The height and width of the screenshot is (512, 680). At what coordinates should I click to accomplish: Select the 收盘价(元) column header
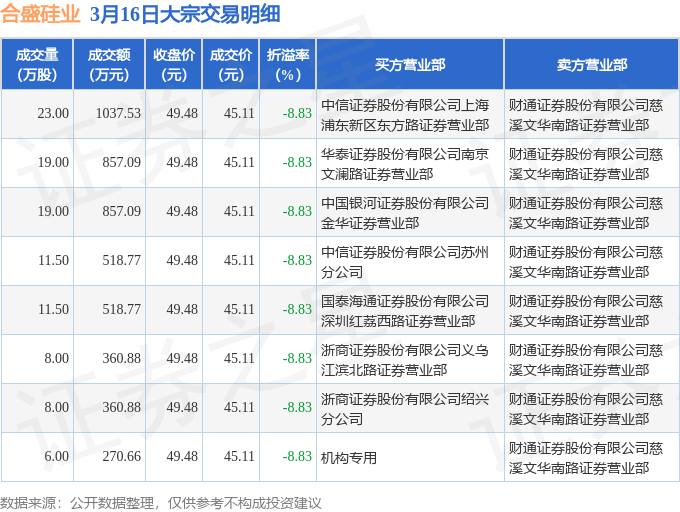coord(174,65)
